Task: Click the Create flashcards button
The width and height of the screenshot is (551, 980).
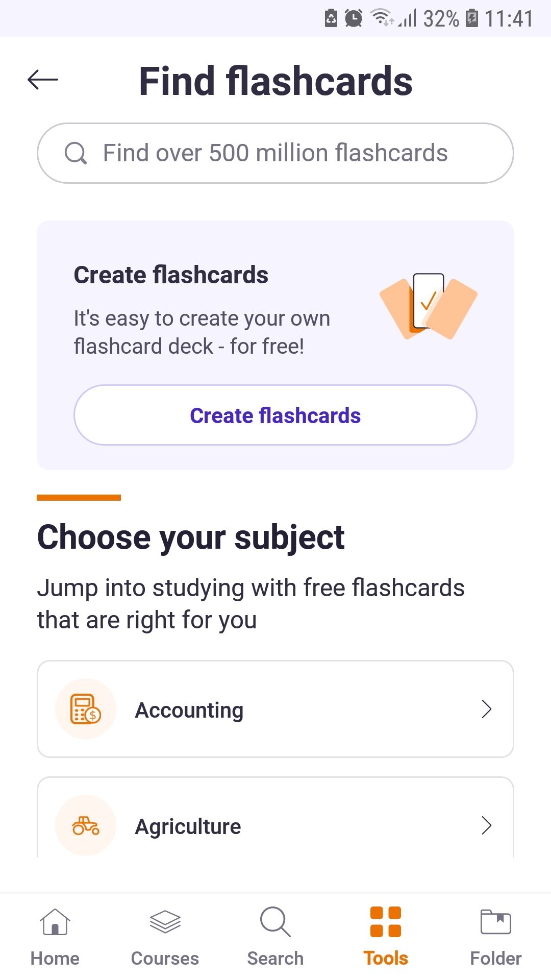Action: click(x=275, y=415)
